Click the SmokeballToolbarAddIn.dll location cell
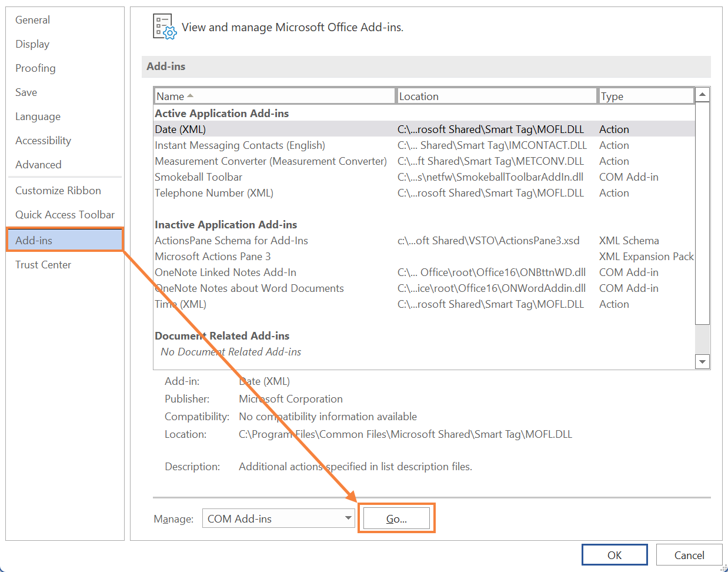This screenshot has width=728, height=572. pyautogui.click(x=490, y=177)
